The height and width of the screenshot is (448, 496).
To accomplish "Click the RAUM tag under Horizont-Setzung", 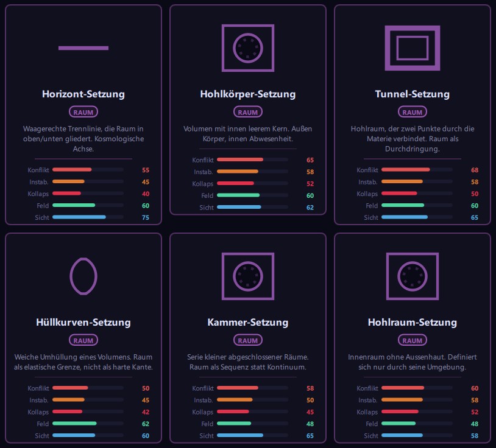I will pos(83,112).
